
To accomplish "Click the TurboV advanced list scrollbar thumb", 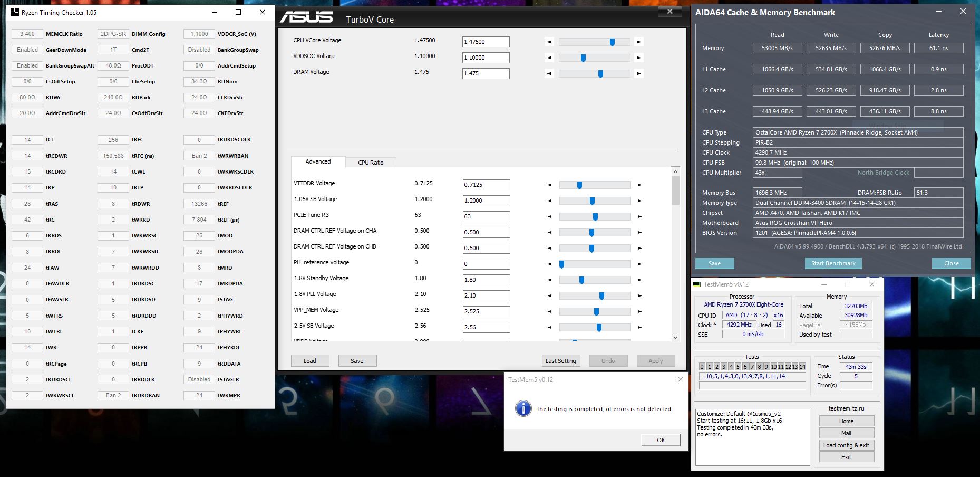I will pos(675,190).
